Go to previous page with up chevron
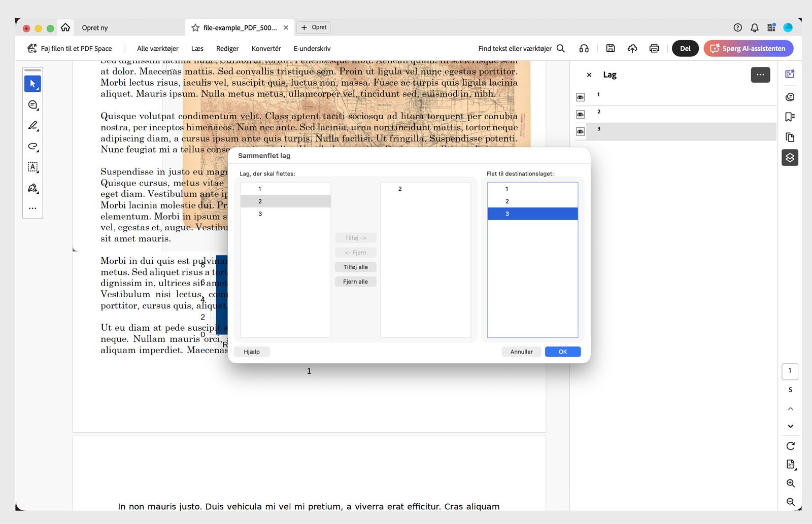 pyautogui.click(x=790, y=408)
